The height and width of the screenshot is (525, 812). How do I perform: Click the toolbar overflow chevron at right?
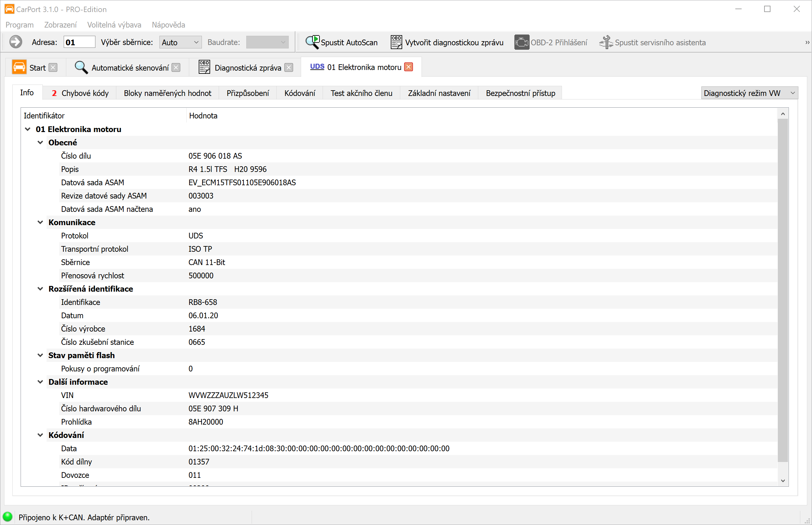click(x=807, y=42)
